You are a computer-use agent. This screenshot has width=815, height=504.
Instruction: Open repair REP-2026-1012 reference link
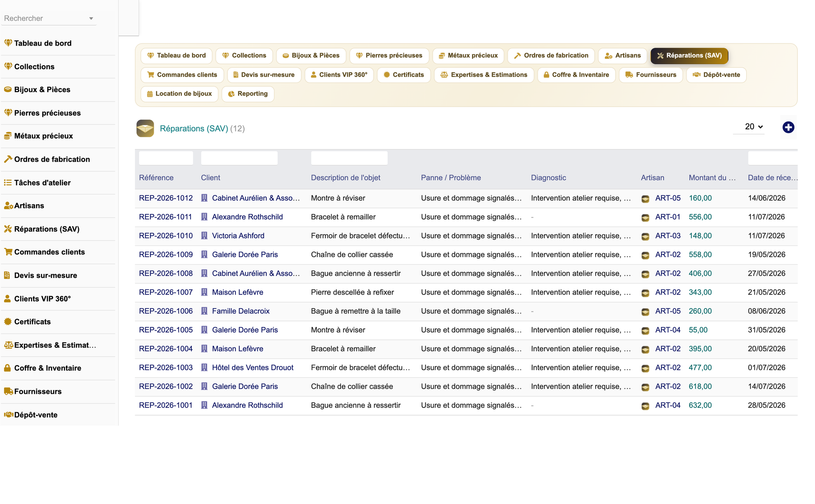pos(166,198)
